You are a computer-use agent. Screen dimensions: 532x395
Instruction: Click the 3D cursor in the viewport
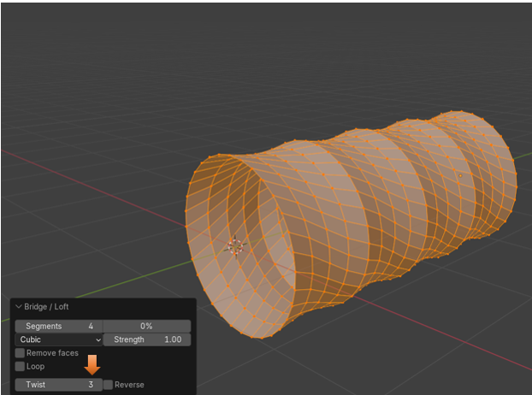(235, 246)
